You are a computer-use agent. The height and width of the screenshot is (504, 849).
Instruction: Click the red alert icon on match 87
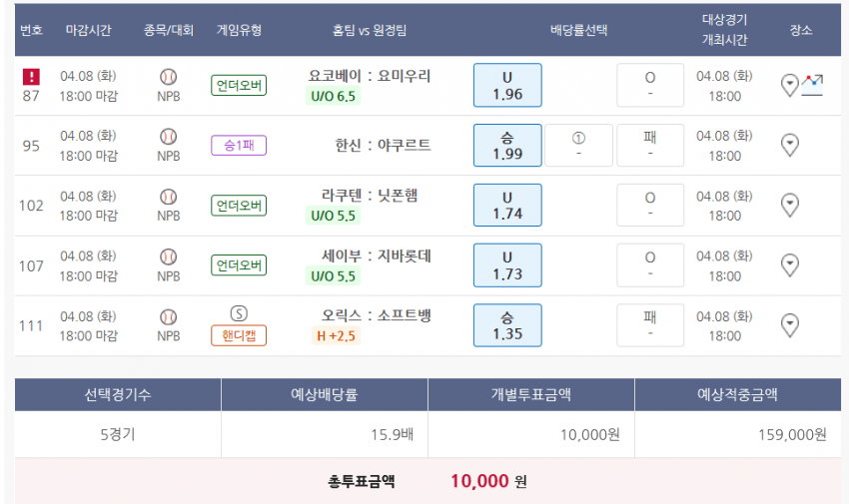[x=31, y=76]
